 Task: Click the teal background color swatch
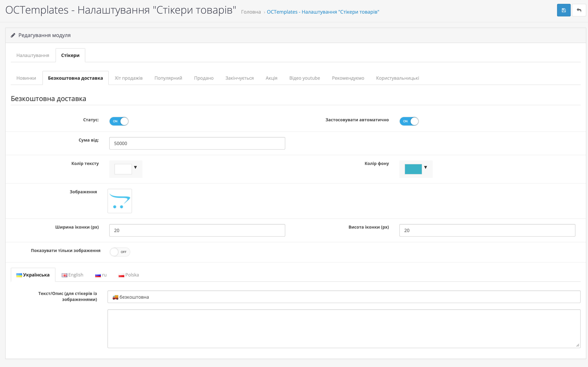coord(413,169)
